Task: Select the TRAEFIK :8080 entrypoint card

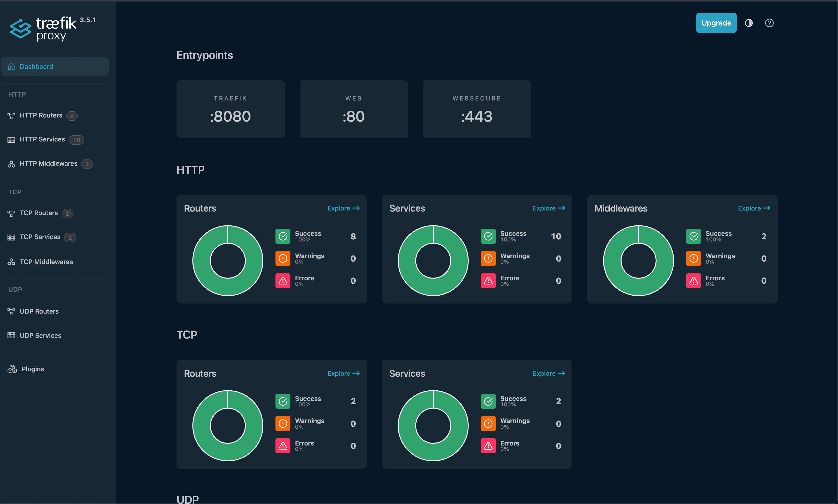Action: point(231,109)
